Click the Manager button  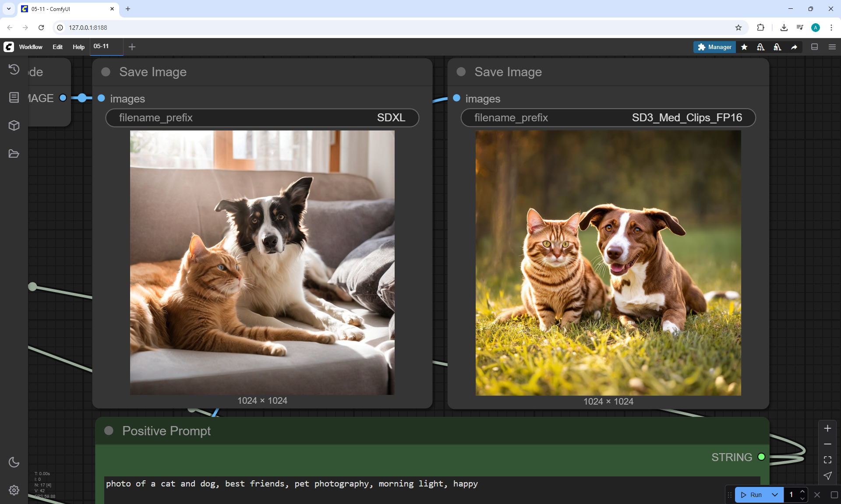pyautogui.click(x=714, y=47)
